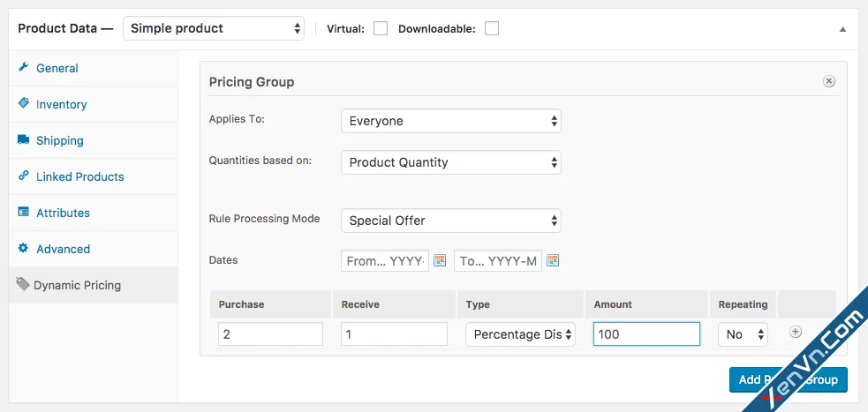Click the Linked Products chain icon

[x=23, y=176]
